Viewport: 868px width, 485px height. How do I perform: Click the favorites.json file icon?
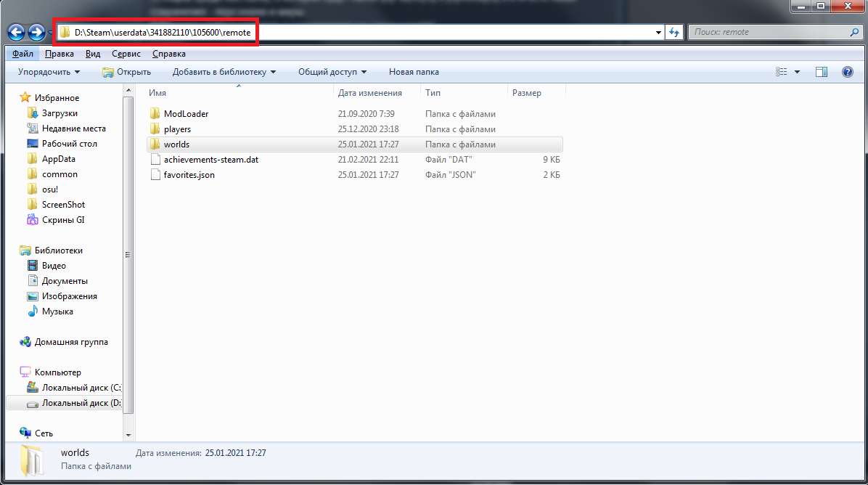point(155,174)
